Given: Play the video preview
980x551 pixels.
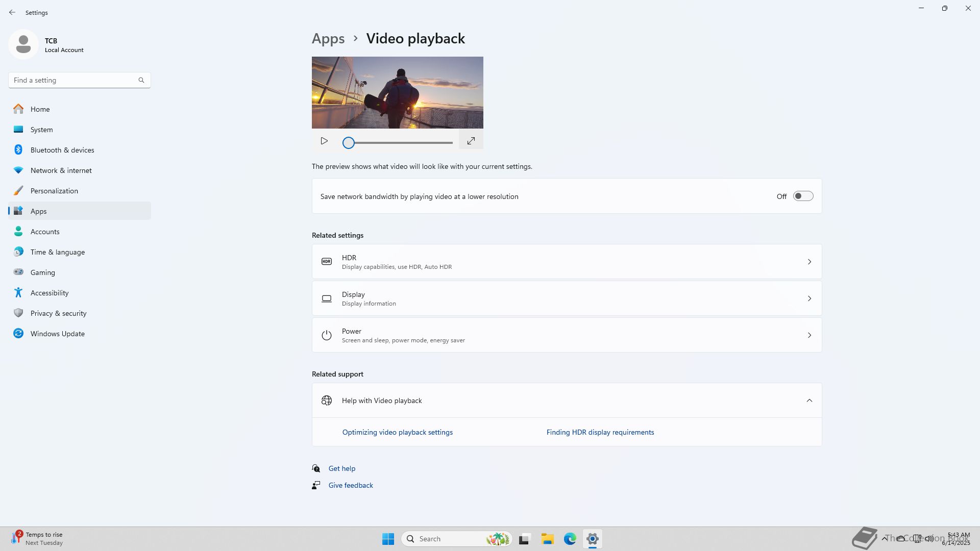Looking at the screenshot, I should click(x=324, y=141).
